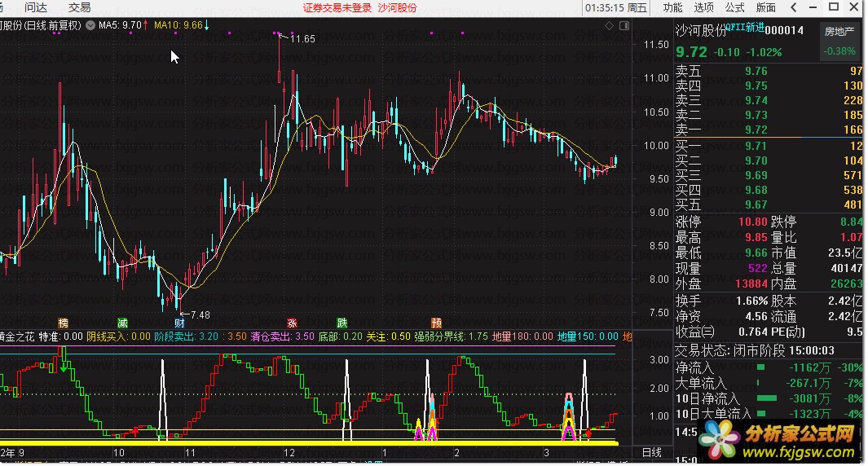
Task: Click the 交易状态 闭市阶段 status line
Action: [755, 351]
